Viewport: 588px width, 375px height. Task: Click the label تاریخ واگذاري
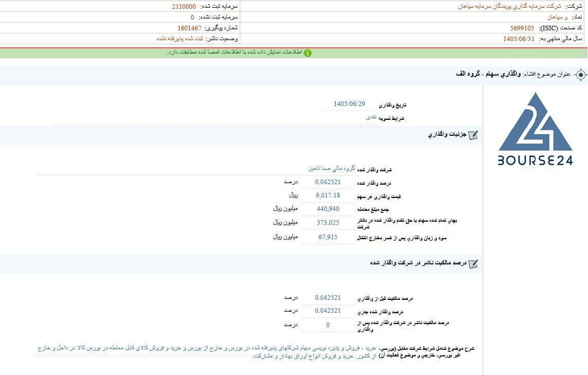pyautogui.click(x=392, y=105)
